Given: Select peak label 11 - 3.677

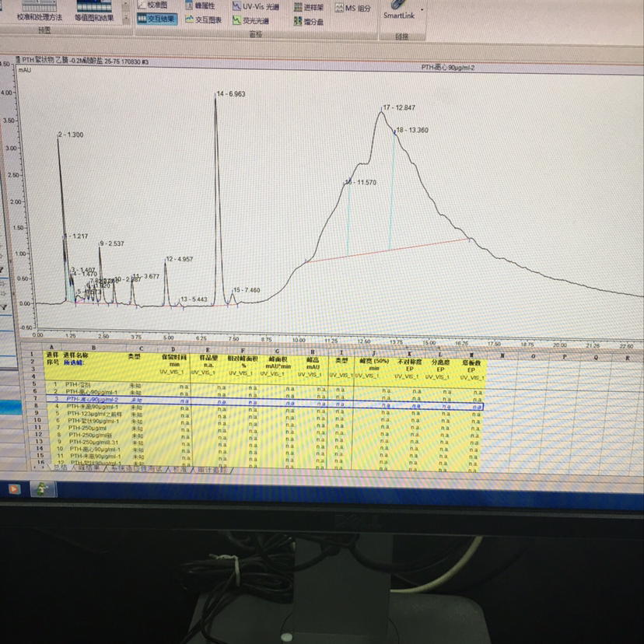Looking at the screenshot, I should [x=146, y=276].
